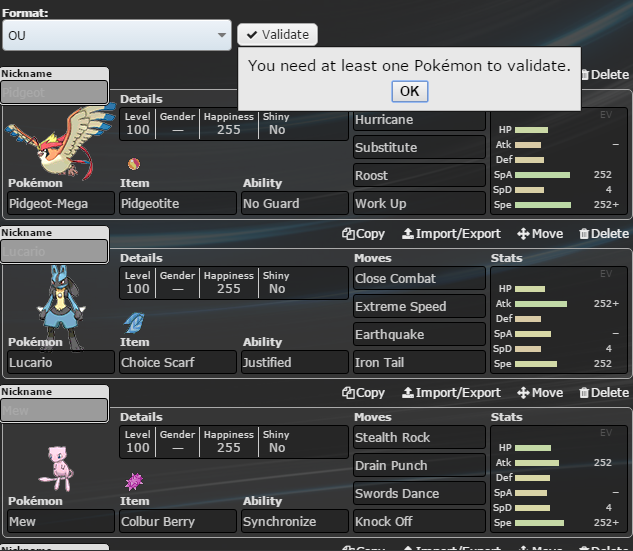Open the Lucario details row (Happiness 255)
633x551 pixels.
(x=234, y=283)
